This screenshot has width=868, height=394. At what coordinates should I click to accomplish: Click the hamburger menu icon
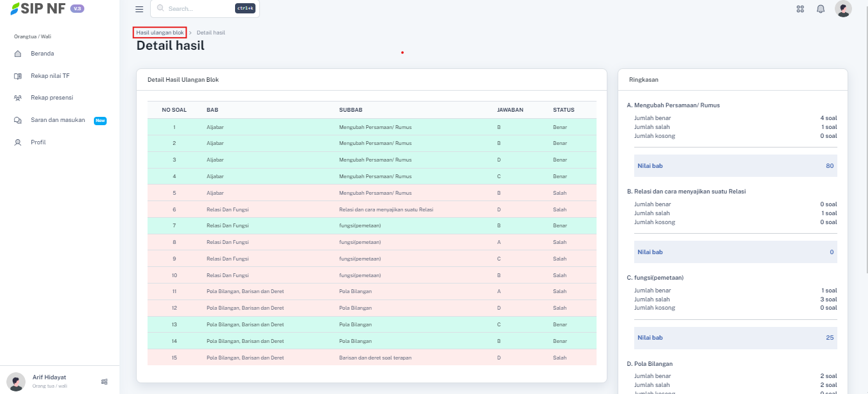click(139, 9)
